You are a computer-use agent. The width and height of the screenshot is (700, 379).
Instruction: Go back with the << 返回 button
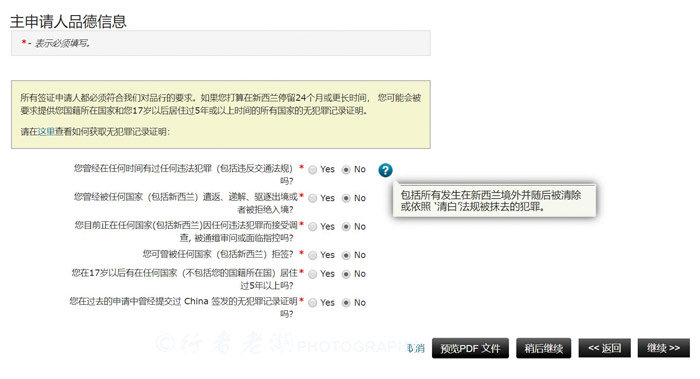pyautogui.click(x=604, y=348)
